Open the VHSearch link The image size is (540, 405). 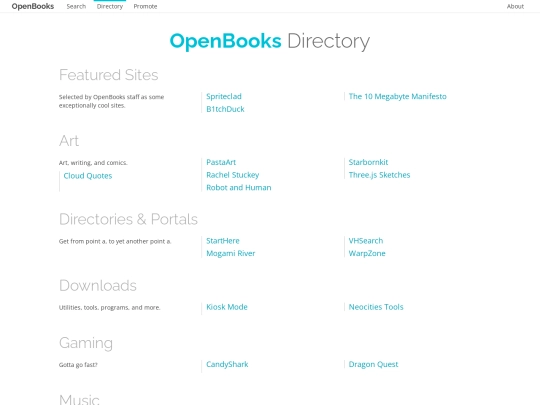[x=366, y=241]
